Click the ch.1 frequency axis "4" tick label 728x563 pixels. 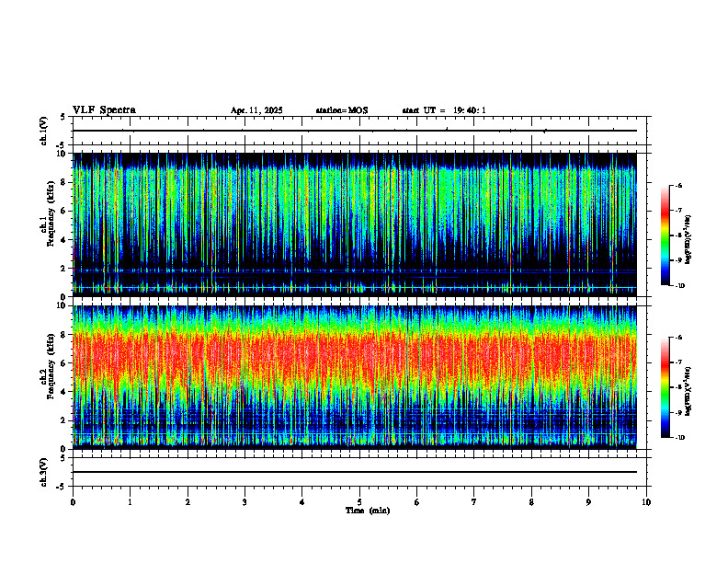64,240
